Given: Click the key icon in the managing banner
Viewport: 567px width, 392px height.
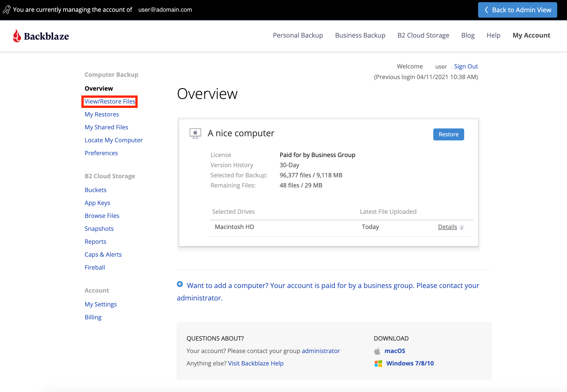Looking at the screenshot, I should (x=7, y=10).
